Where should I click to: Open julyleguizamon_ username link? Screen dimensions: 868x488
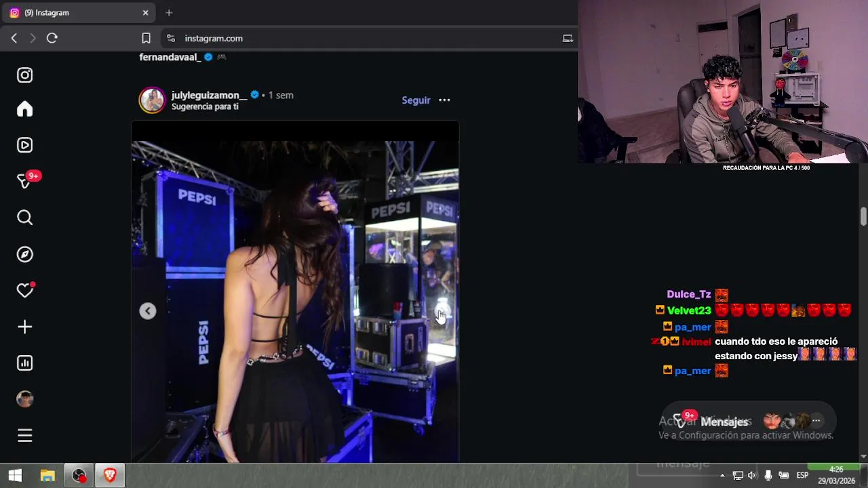[x=209, y=95]
